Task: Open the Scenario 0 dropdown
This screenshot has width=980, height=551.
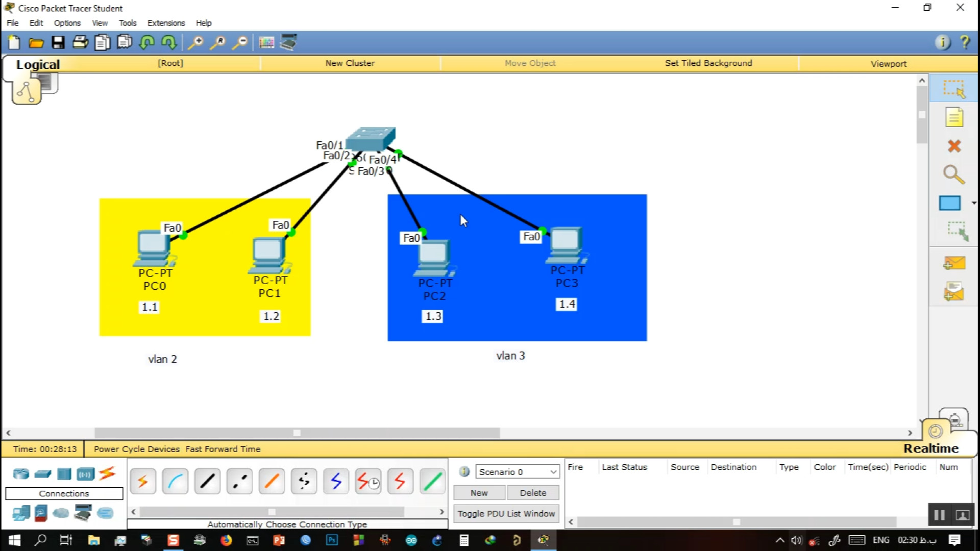Action: 517,472
